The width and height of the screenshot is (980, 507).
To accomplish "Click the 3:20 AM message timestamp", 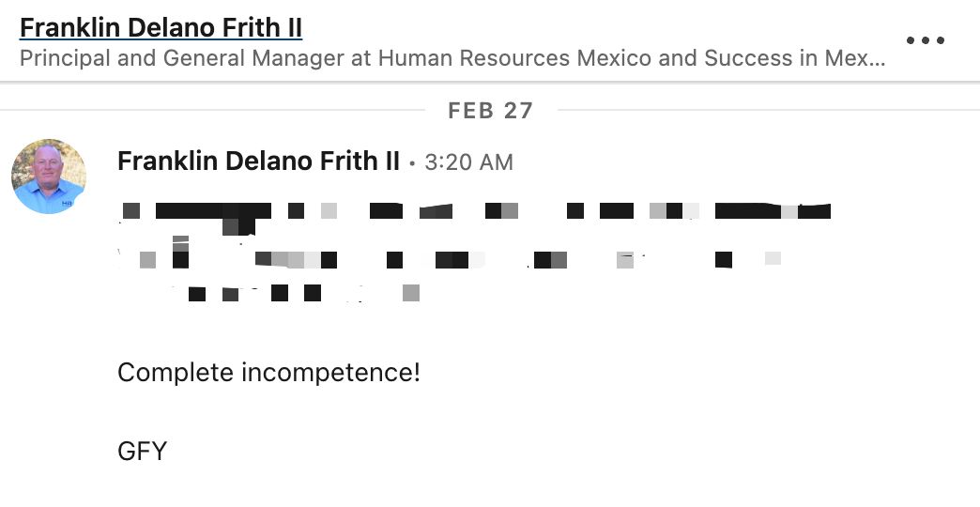I will pos(468,162).
